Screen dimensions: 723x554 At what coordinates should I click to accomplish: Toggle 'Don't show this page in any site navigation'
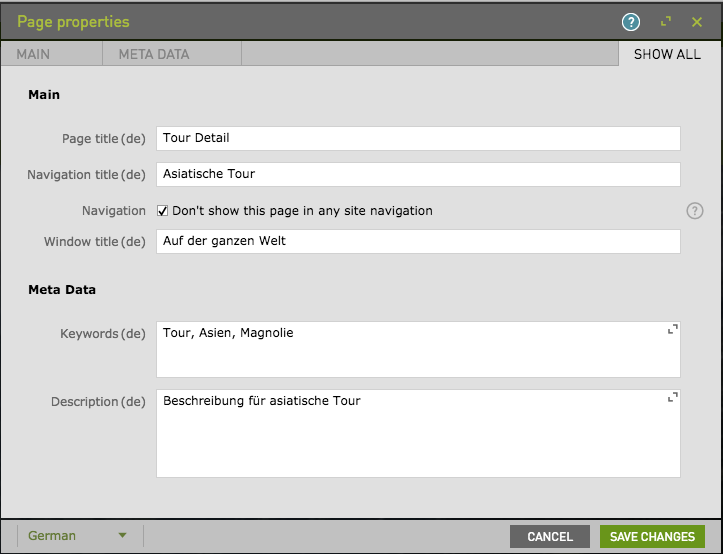(163, 211)
